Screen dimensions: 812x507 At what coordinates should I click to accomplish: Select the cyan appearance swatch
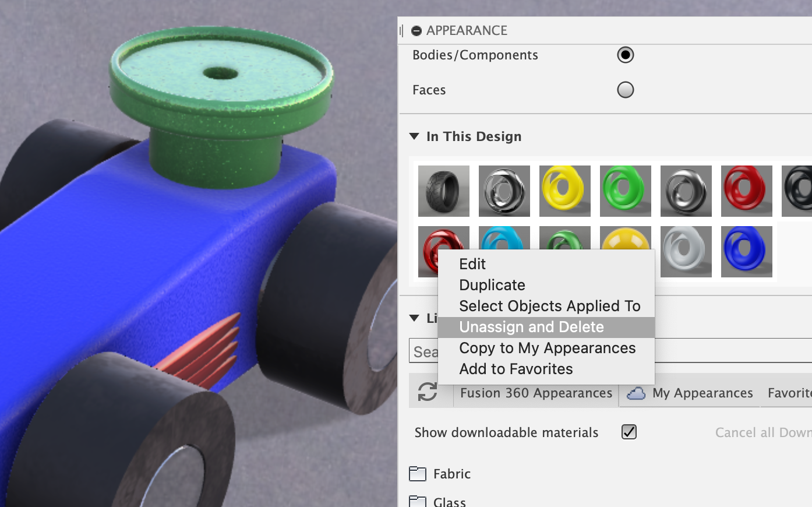(x=504, y=238)
